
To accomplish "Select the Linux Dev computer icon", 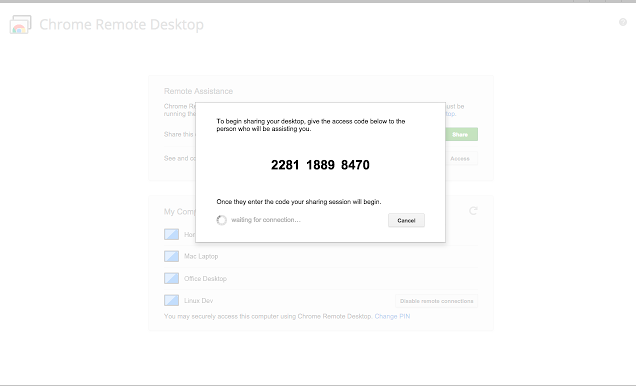I will pyautogui.click(x=171, y=300).
